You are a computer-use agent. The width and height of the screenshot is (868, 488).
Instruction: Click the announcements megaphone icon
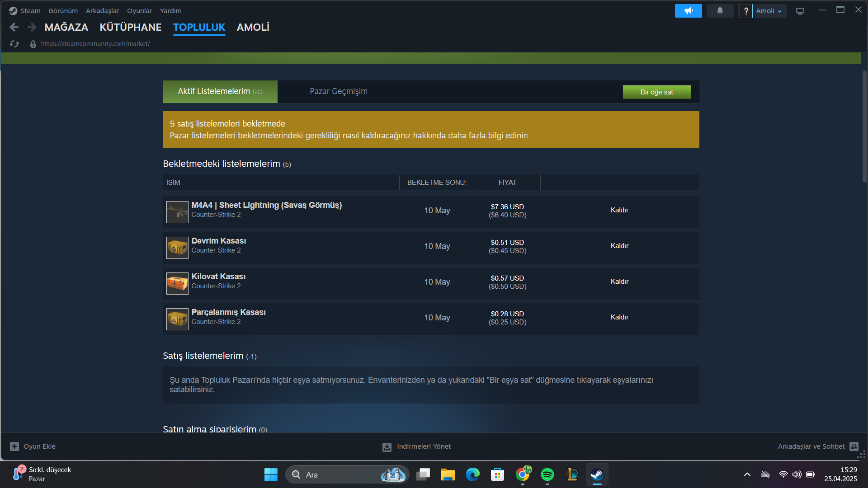(x=688, y=11)
